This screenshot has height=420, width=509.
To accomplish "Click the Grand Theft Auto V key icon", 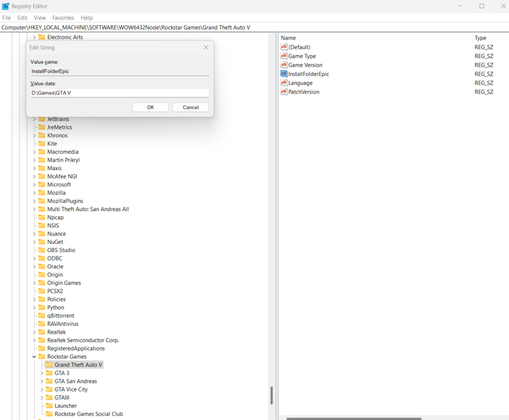I will coord(48,365).
